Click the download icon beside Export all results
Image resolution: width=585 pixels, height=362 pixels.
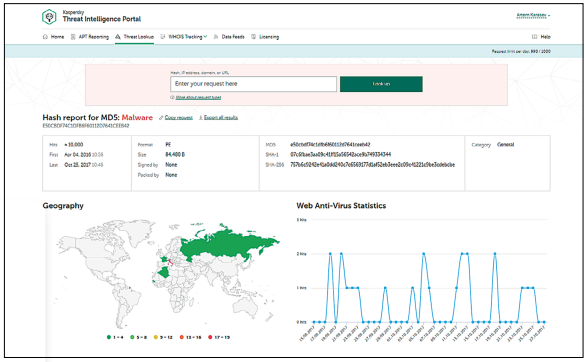point(201,118)
